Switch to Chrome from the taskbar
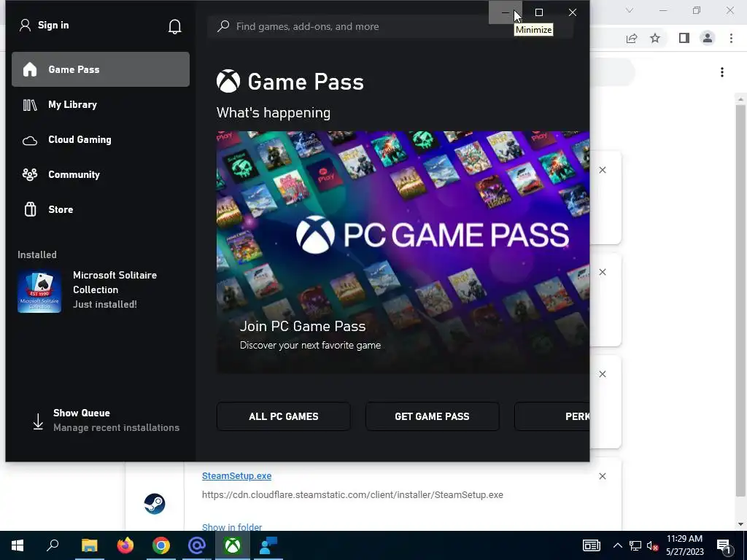Image resolution: width=747 pixels, height=560 pixels. [x=161, y=545]
